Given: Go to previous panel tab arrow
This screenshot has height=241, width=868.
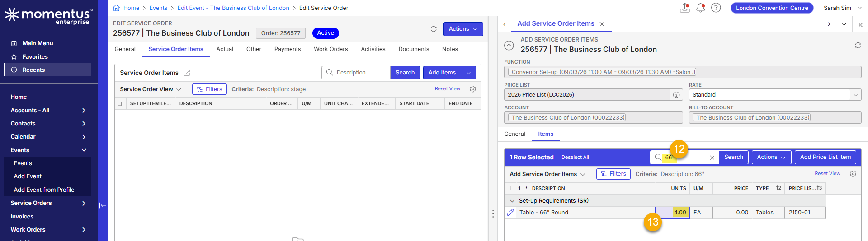Looking at the screenshot, I should tap(505, 24).
